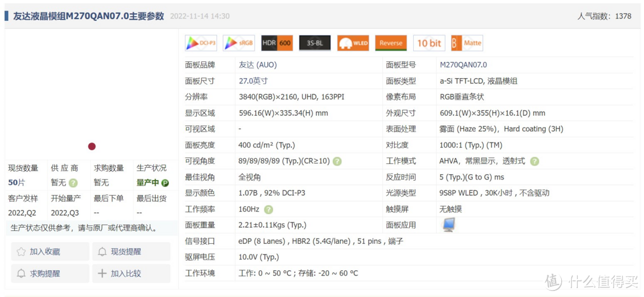The width and height of the screenshot is (644, 297).
Task: Click outline size 609.1(W)×355(H)×16.1(D) mm
Action: coord(493,113)
